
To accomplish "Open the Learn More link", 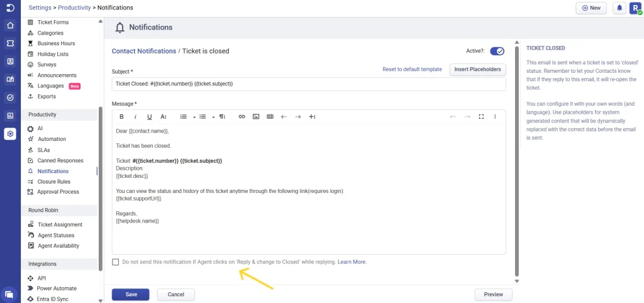I will tap(352, 262).
